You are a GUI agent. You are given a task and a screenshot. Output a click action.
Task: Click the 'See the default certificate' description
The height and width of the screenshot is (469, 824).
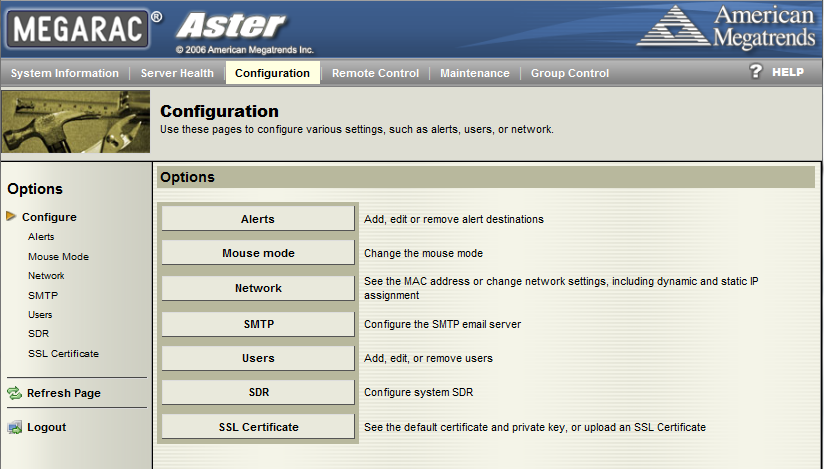coord(535,427)
